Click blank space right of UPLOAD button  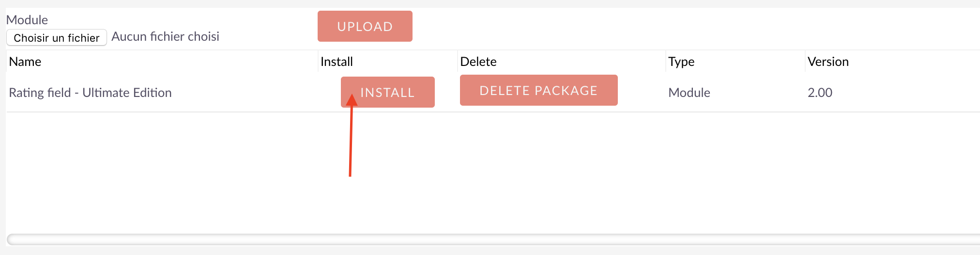678,27
